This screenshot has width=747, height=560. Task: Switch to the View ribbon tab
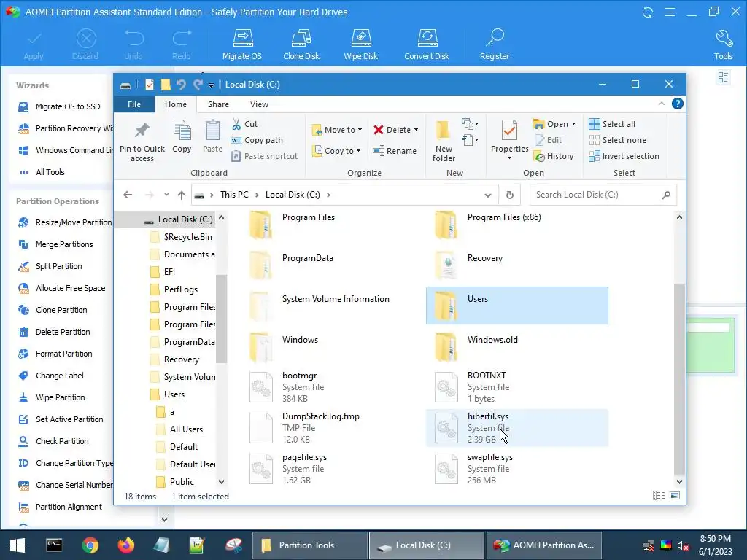[x=259, y=104]
